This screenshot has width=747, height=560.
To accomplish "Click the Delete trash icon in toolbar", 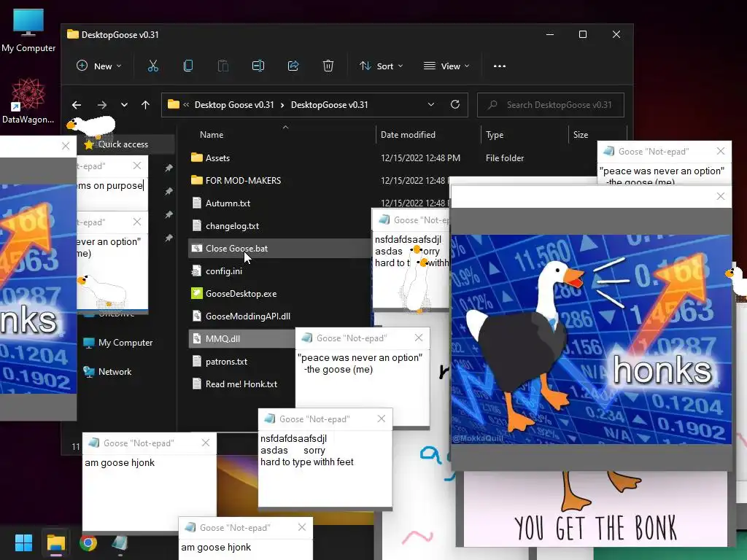I will [328, 66].
